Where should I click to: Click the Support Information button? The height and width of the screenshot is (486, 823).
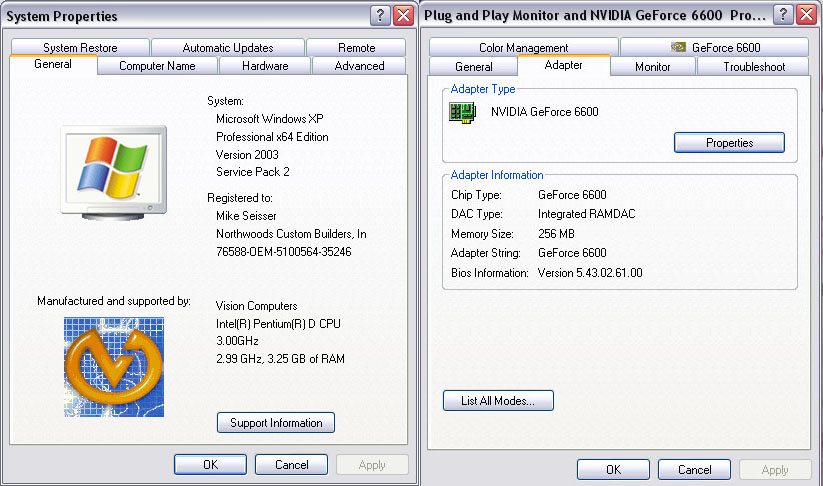coord(276,423)
